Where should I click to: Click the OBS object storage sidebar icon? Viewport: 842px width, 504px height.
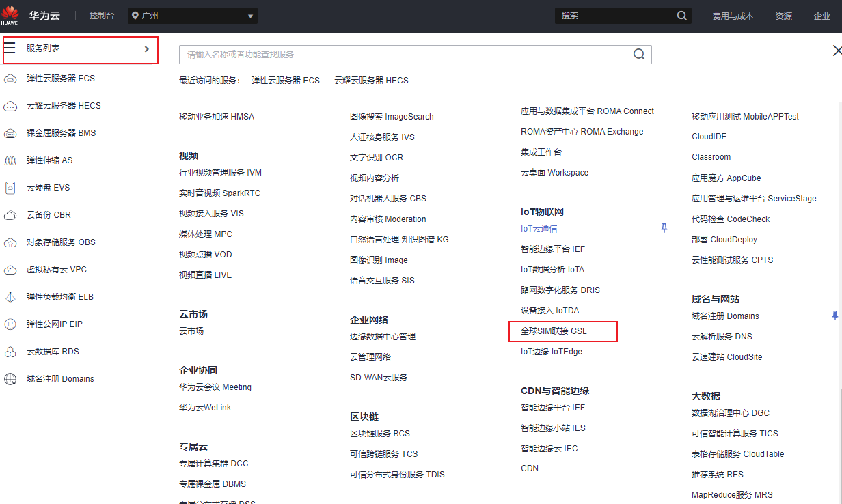10,242
